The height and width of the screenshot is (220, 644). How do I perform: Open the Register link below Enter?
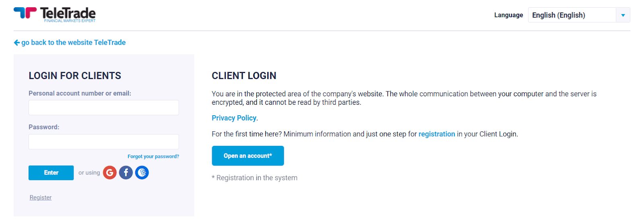[41, 197]
